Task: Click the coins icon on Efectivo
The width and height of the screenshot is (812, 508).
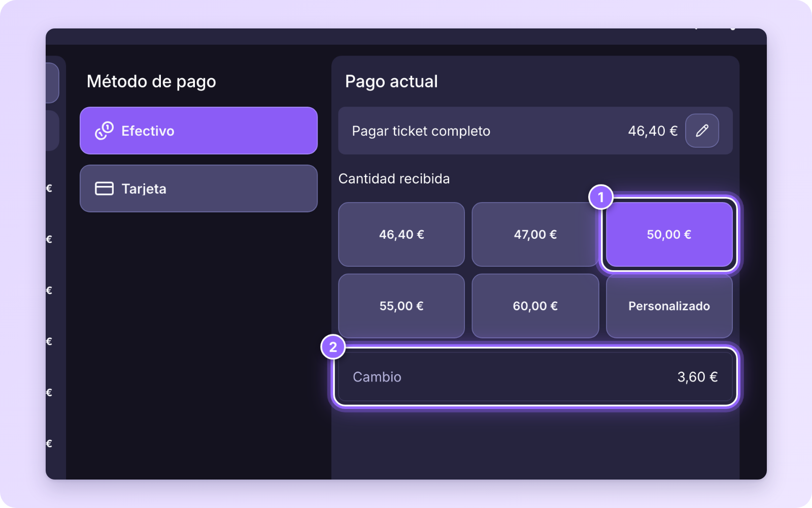Action: pyautogui.click(x=104, y=131)
